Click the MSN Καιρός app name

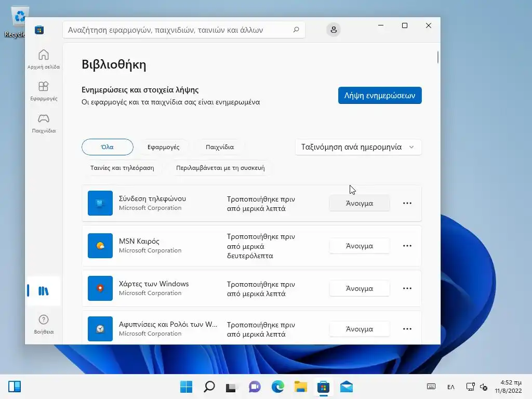139,241
